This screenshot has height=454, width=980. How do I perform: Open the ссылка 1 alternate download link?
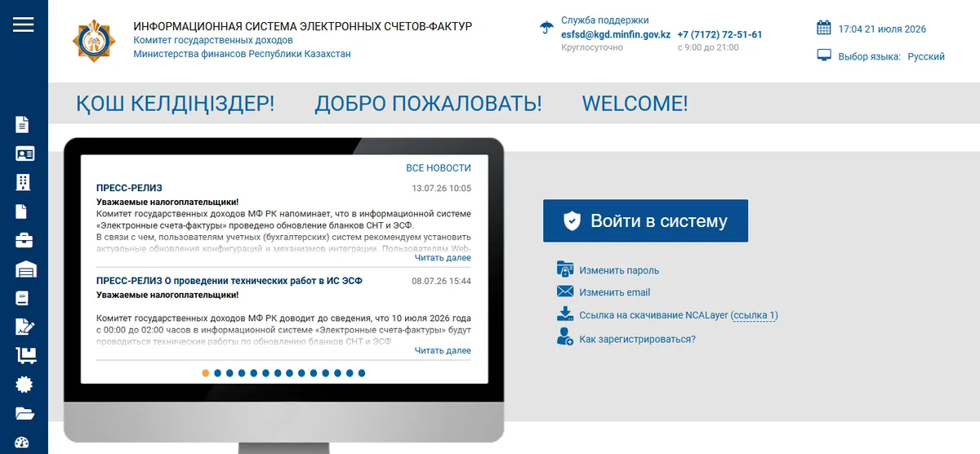tap(754, 315)
